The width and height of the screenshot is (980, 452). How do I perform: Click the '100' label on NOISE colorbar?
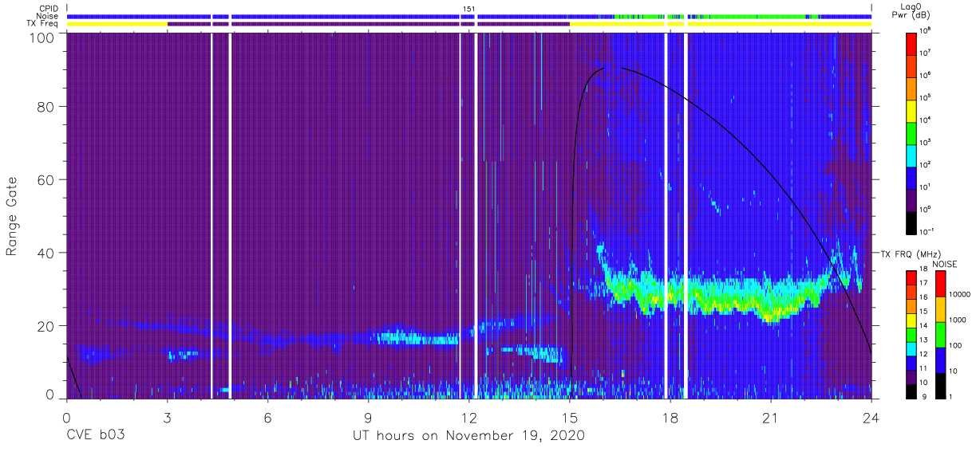pos(954,344)
